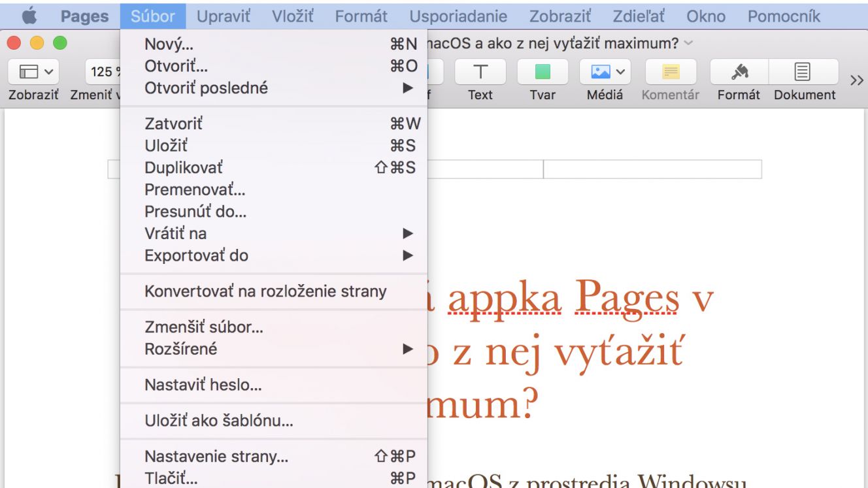Viewport: 868px width, 488px height.
Task: Expand Vrátiť na submenu
Action: click(274, 233)
